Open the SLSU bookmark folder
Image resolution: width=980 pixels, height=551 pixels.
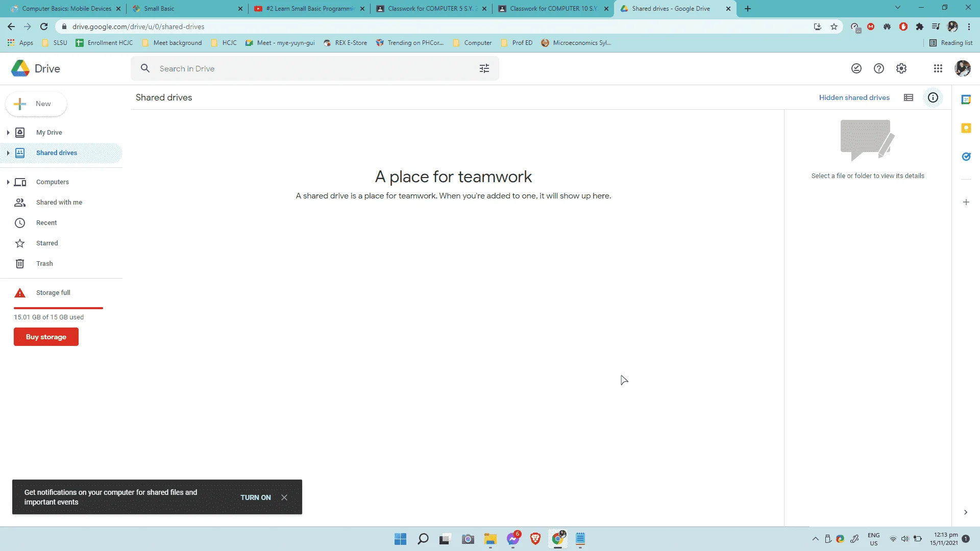coord(55,43)
